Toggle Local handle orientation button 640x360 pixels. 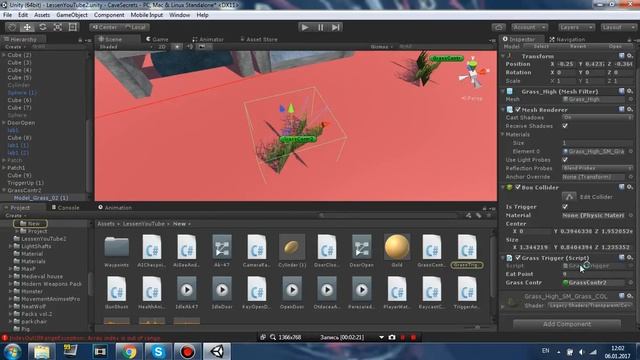tap(136, 27)
